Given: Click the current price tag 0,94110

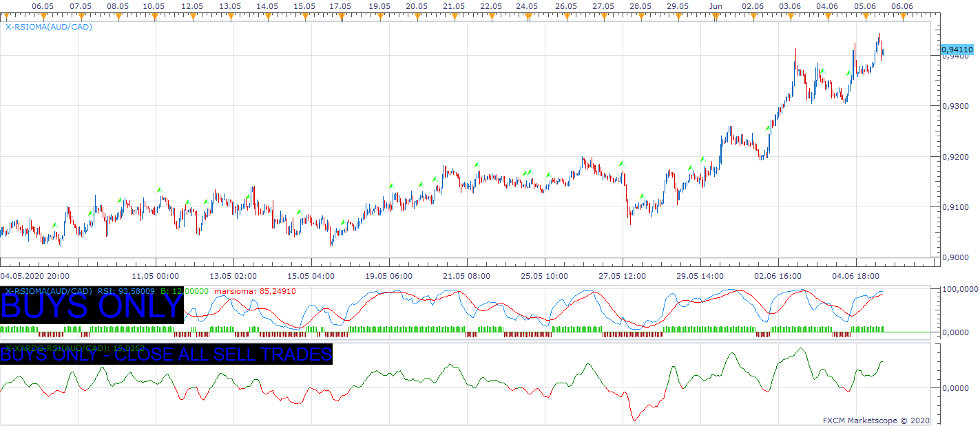Looking at the screenshot, I should 957,50.
